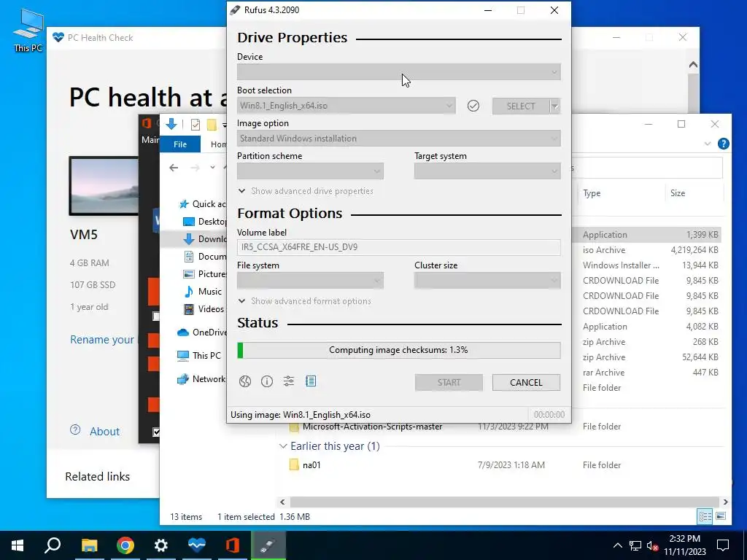Click Rename your PC link in PC Health Check
Screen dimensions: 747x560
[x=102, y=340]
